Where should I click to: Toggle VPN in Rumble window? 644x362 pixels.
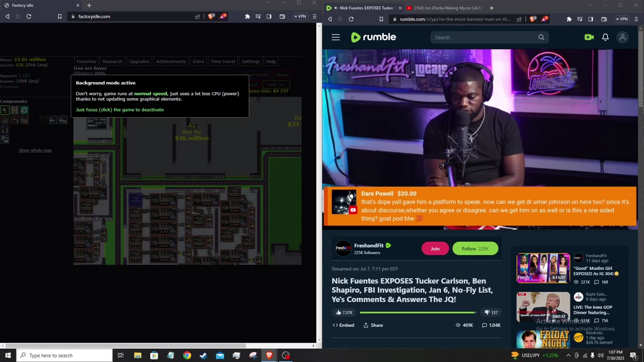(x=621, y=19)
